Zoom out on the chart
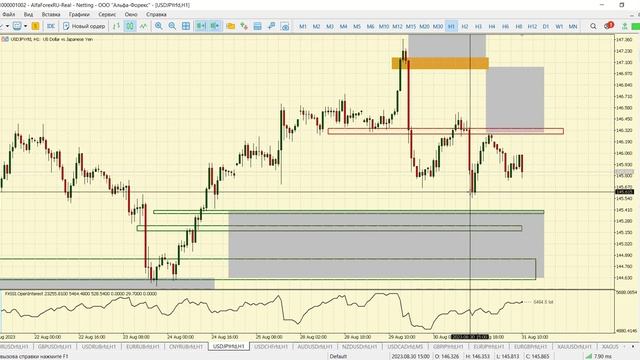Viewport: 640px width, 360px height. tap(172, 26)
